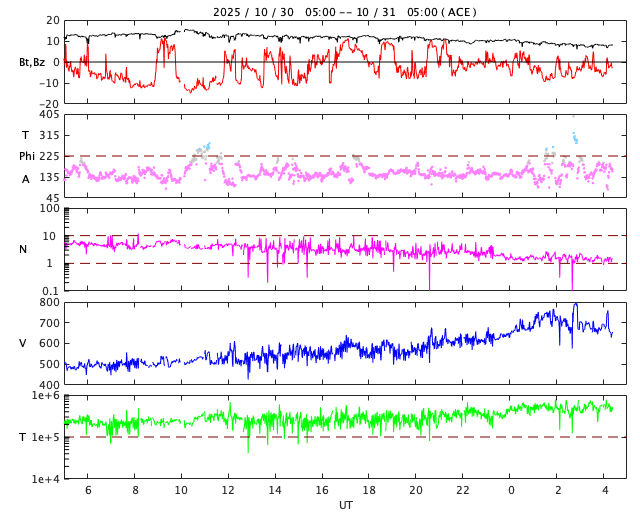Click the 800 tick on the velocity axis

[49, 302]
